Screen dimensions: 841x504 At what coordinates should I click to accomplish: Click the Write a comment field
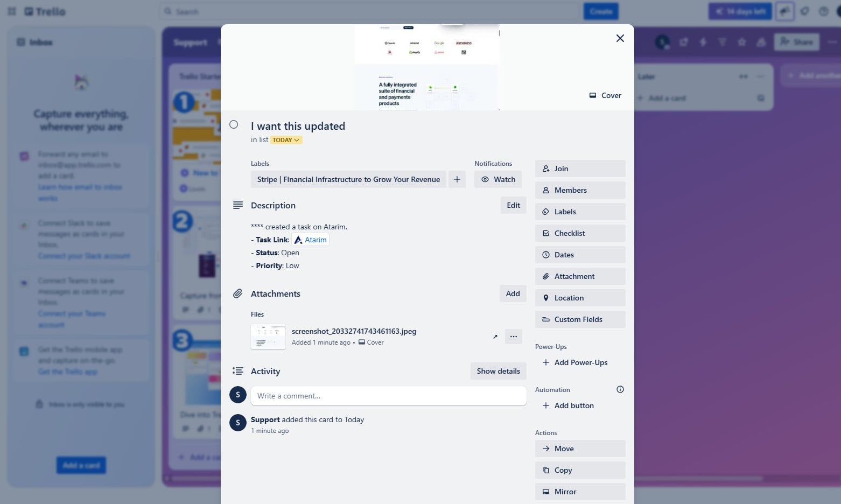click(x=388, y=396)
